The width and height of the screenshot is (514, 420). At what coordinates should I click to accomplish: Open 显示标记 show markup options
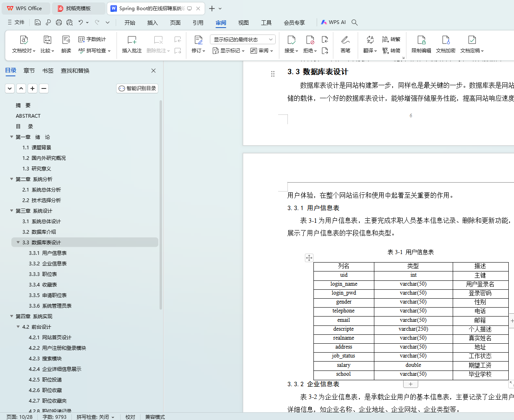228,51
